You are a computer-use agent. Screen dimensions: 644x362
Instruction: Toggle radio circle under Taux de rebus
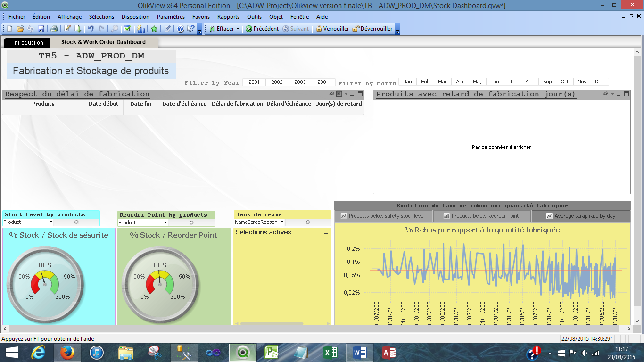point(308,222)
